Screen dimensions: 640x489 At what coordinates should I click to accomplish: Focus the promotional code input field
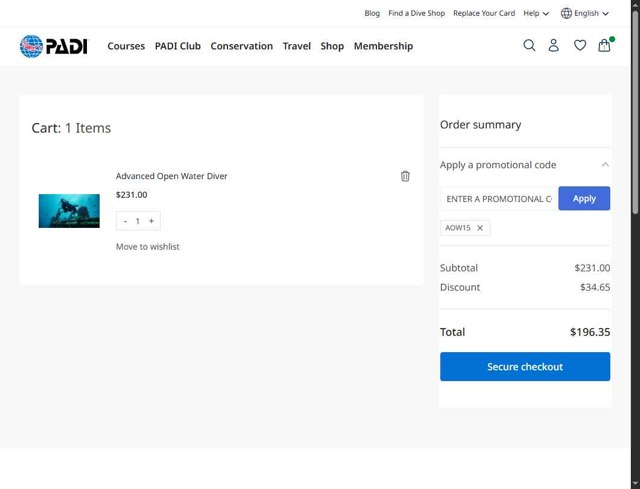click(x=499, y=199)
